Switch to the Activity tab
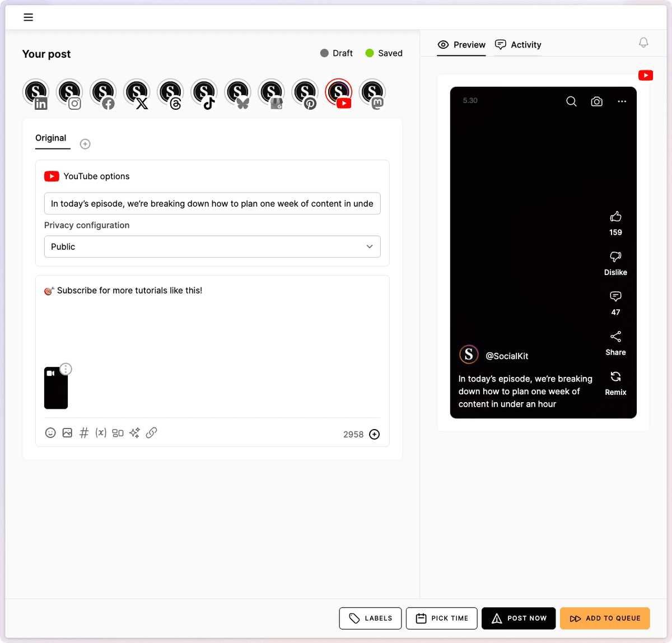The width and height of the screenshot is (672, 643). tap(519, 45)
